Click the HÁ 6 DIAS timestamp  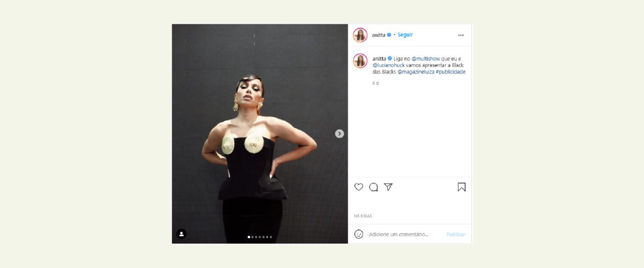[363, 216]
